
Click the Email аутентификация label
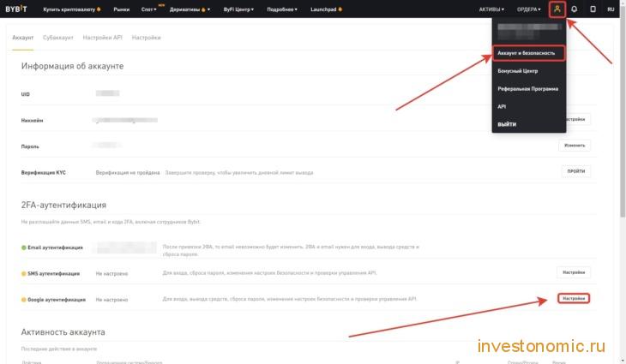coord(55,248)
